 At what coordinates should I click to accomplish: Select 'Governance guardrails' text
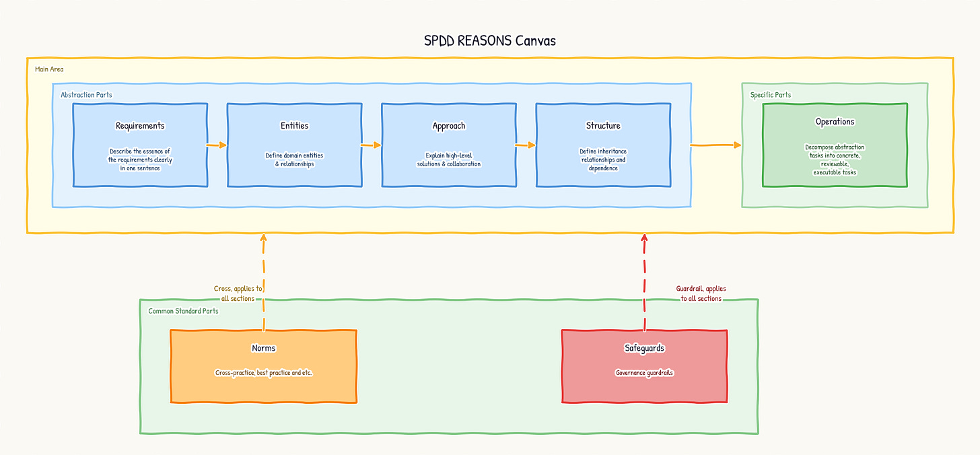[x=644, y=372]
